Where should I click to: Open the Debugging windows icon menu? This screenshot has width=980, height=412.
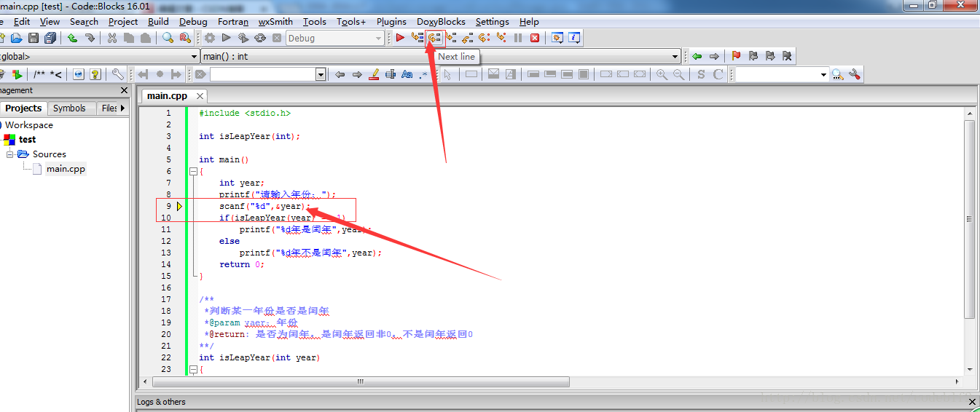point(557,38)
